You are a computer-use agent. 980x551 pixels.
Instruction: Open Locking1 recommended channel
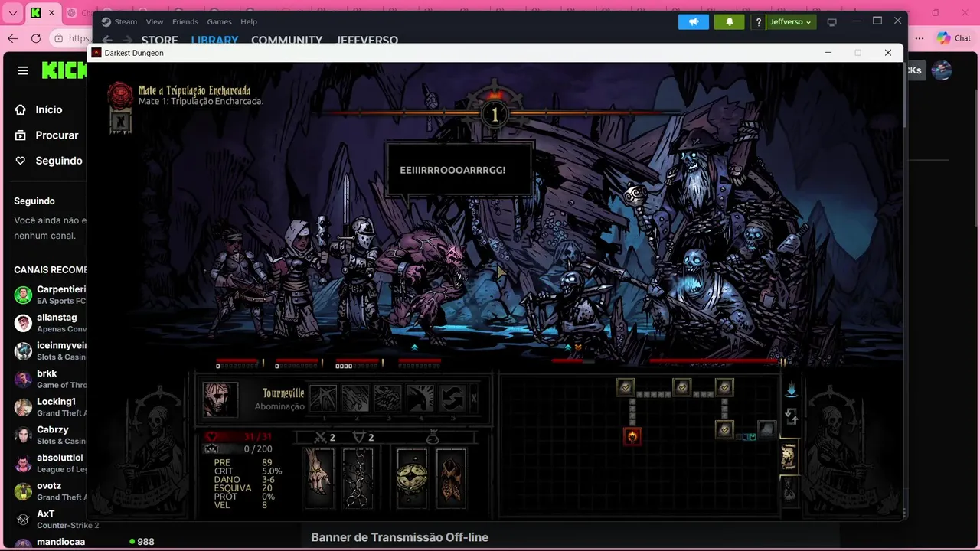pyautogui.click(x=51, y=406)
